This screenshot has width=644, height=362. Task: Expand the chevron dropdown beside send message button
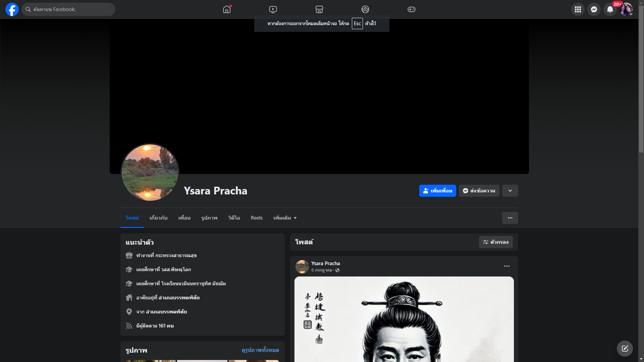(510, 191)
